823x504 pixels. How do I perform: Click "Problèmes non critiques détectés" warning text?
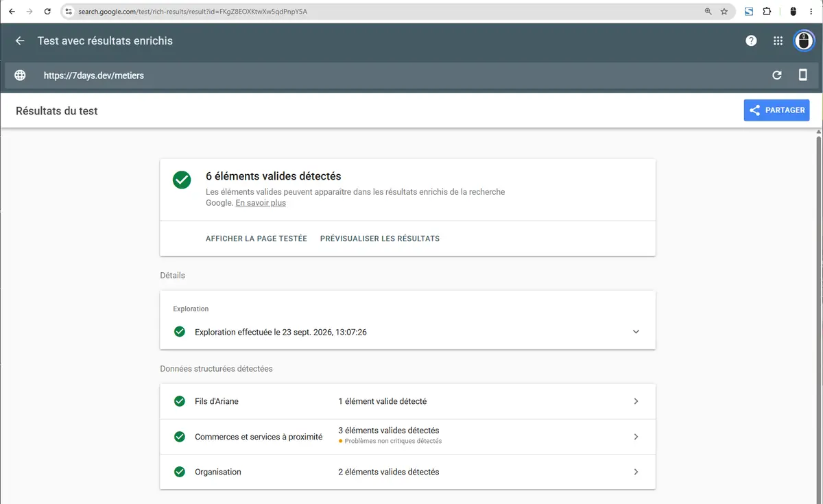[393, 442]
